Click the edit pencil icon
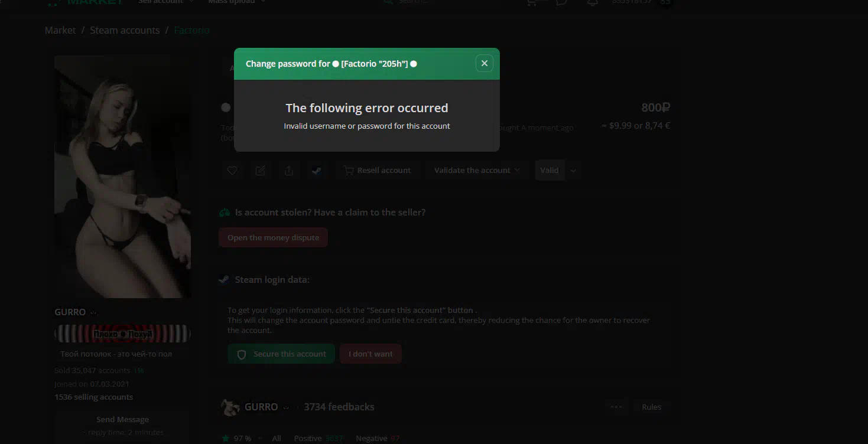Screen dimensions: 868x444 pyautogui.click(x=261, y=170)
